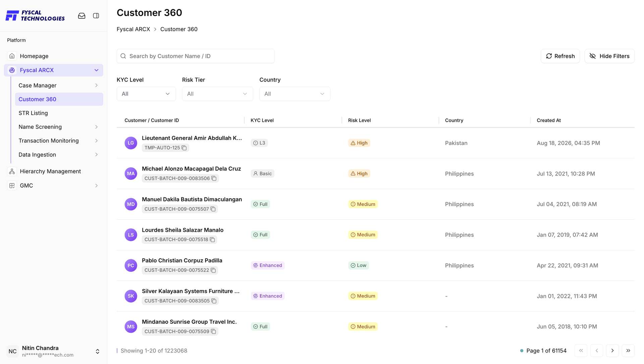
Task: Open the inbox icon in sidebar header
Action: point(82,16)
